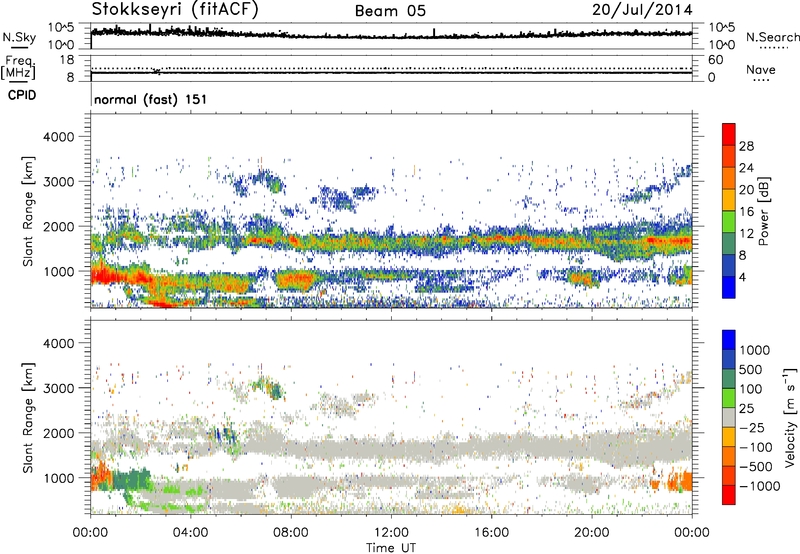Click the 'Freq. [MHz]' axis label
The width and height of the screenshot is (800, 554).
tap(18, 68)
